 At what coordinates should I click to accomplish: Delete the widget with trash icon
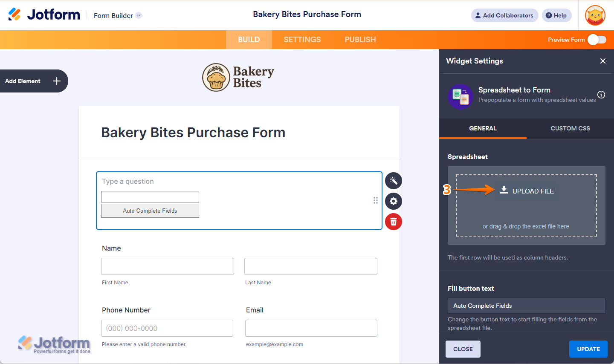point(394,222)
